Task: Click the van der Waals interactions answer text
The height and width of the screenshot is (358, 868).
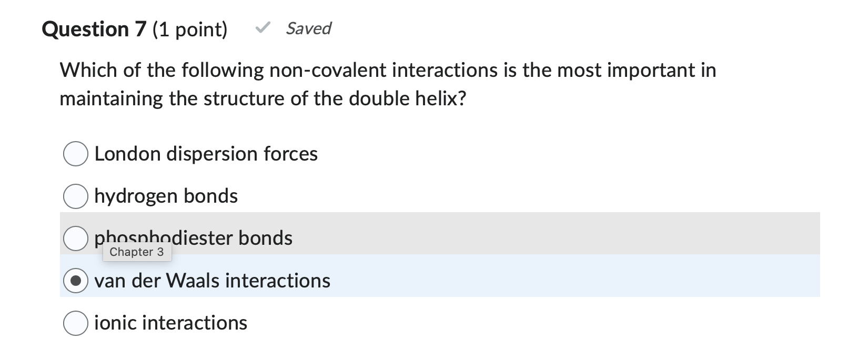Action: click(x=212, y=281)
